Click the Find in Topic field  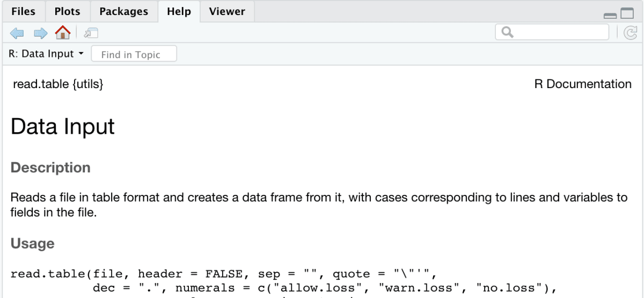click(134, 54)
